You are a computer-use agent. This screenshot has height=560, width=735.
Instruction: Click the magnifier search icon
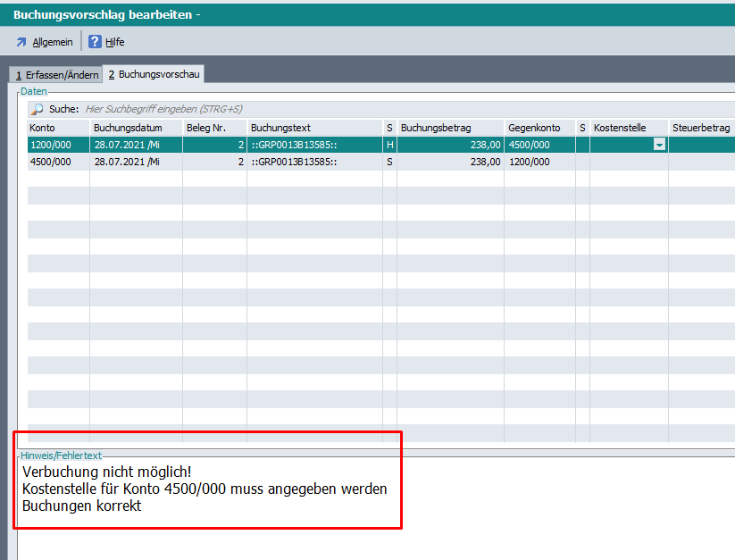pyautogui.click(x=38, y=109)
